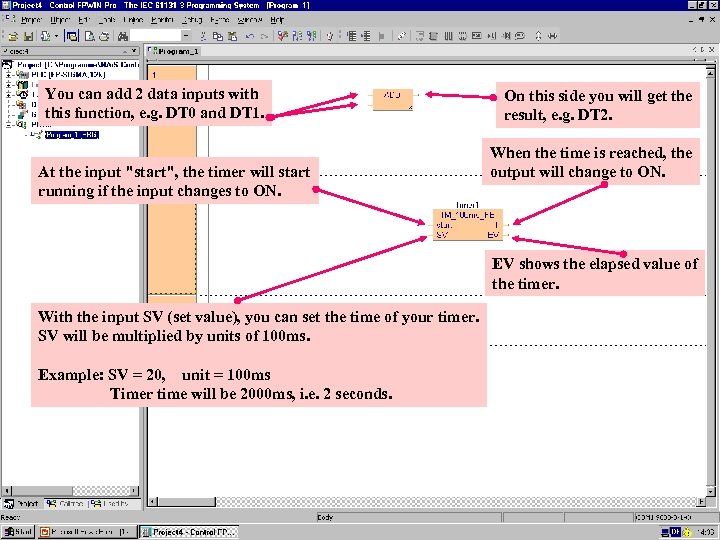Click the editor vertical scrollbar down arrow
This screenshot has height=540, width=720.
tap(710, 490)
